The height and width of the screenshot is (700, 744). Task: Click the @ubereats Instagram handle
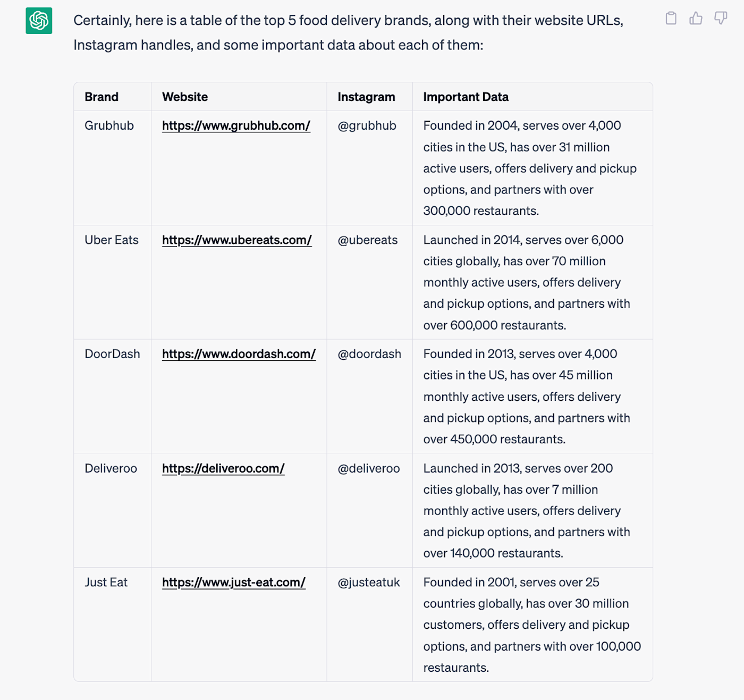[367, 240]
